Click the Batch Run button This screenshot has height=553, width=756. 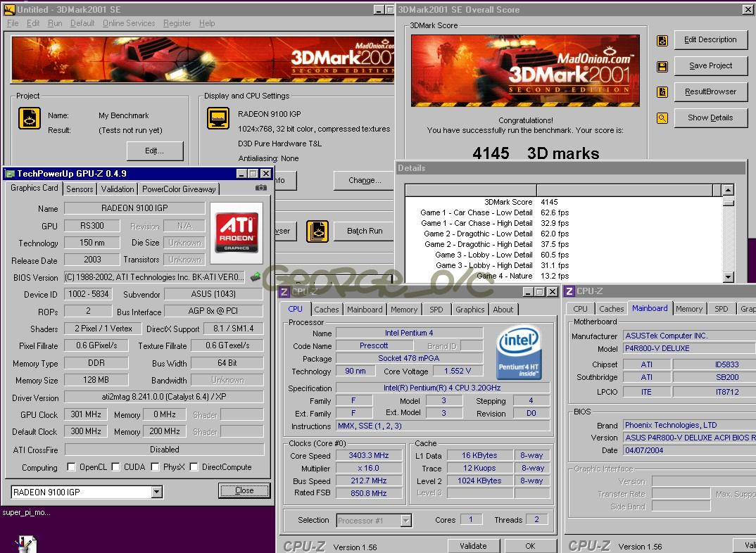click(364, 231)
